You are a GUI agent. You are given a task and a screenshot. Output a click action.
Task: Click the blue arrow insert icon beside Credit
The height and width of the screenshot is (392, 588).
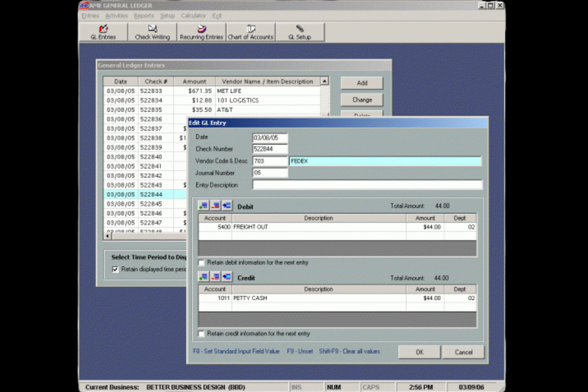click(226, 277)
